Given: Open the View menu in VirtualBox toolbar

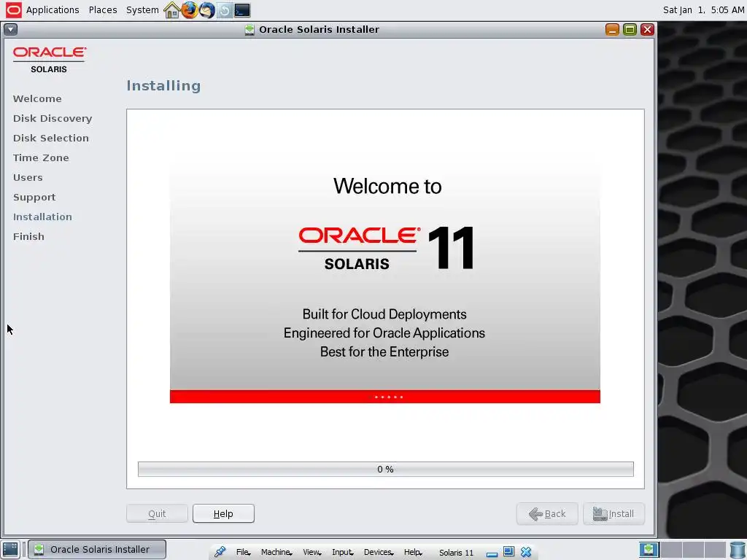Looking at the screenshot, I should (312, 552).
